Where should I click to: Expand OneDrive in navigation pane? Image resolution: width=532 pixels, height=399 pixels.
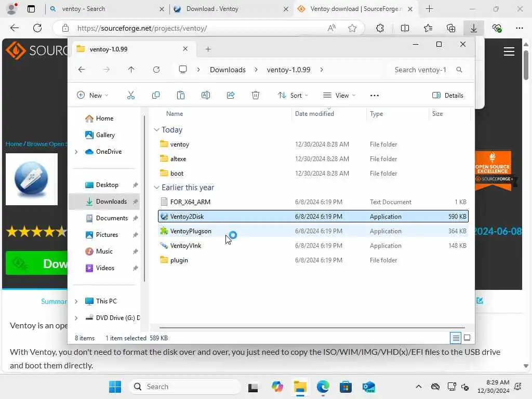click(x=76, y=152)
